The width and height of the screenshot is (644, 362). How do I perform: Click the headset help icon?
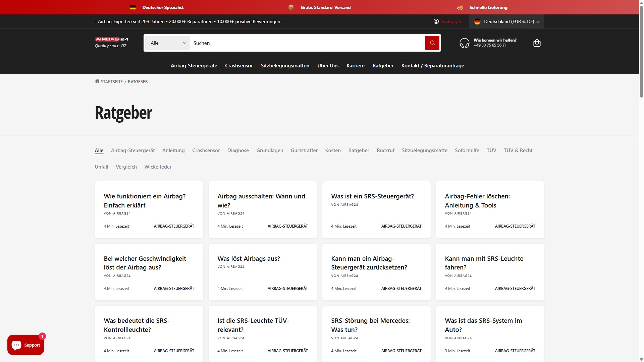(x=464, y=43)
